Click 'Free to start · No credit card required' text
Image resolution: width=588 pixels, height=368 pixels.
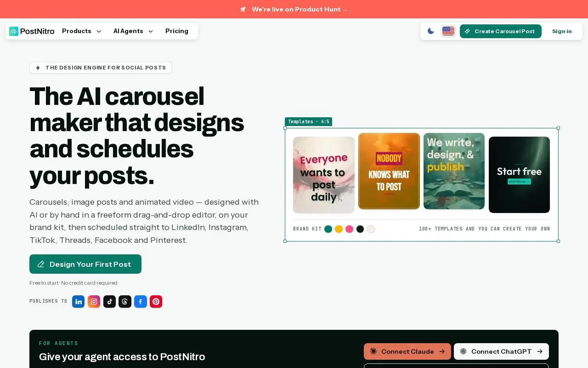[x=73, y=283]
